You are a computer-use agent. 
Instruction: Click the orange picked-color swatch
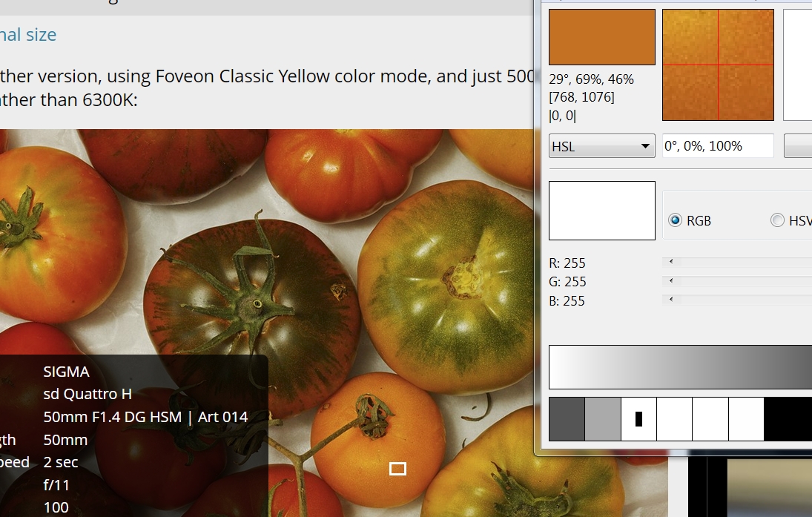point(601,37)
